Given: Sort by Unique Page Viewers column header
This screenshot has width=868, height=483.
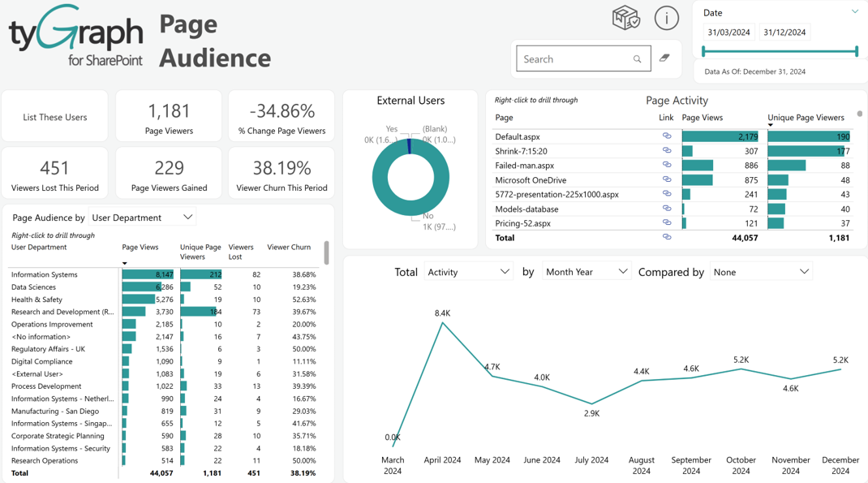Looking at the screenshot, I should [x=806, y=118].
